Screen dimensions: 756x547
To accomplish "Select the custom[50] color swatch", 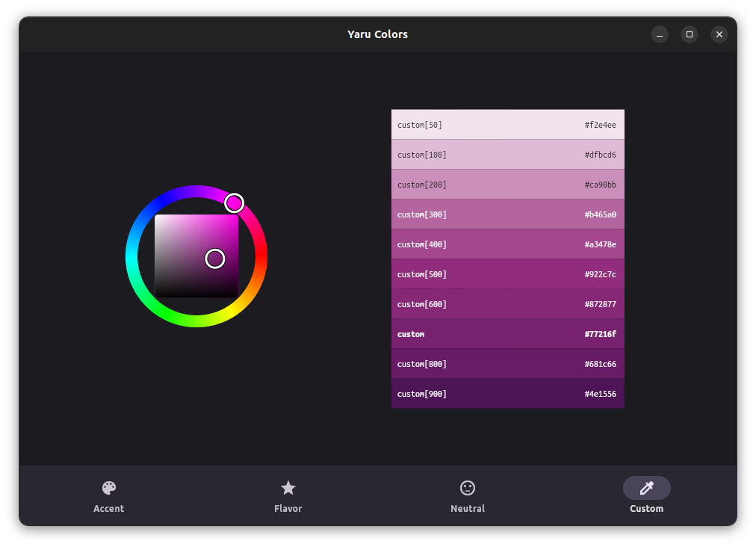I will click(x=508, y=125).
